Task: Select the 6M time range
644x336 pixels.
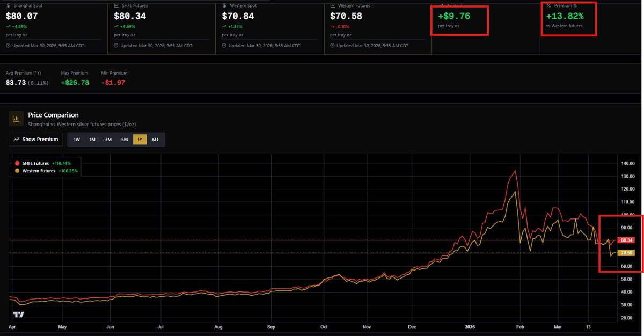Action: coord(125,139)
